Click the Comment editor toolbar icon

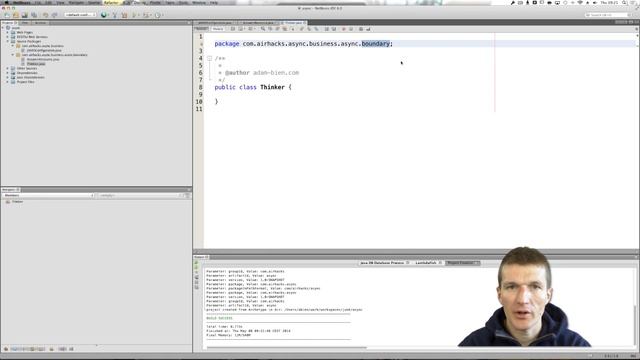coord(361,29)
